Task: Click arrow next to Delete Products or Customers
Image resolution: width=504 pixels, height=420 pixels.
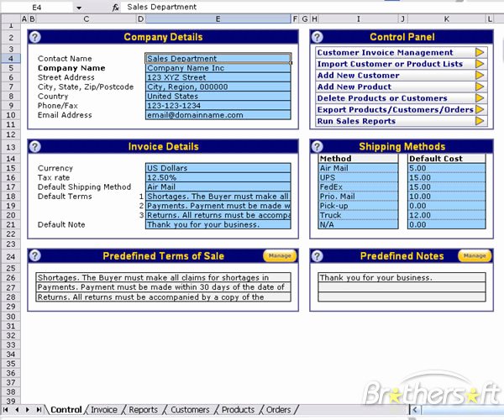Action: click(x=480, y=98)
